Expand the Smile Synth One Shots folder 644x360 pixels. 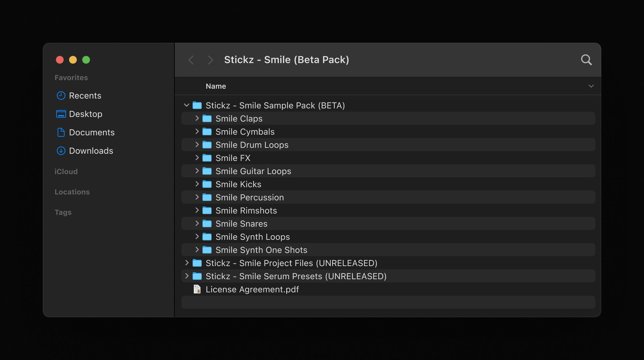click(x=197, y=250)
